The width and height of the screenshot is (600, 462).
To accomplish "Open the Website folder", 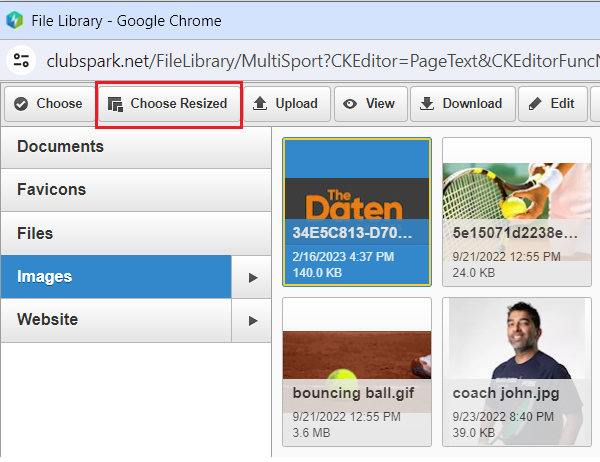I will tap(115, 321).
